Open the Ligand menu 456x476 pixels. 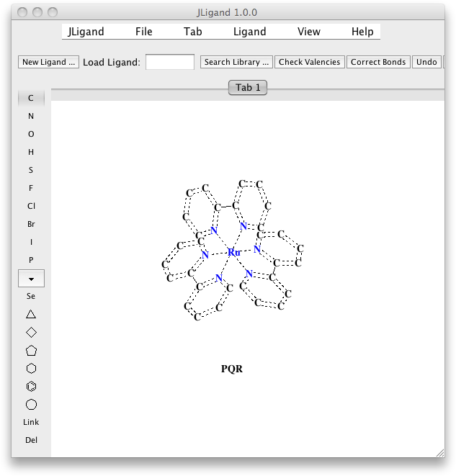point(249,32)
